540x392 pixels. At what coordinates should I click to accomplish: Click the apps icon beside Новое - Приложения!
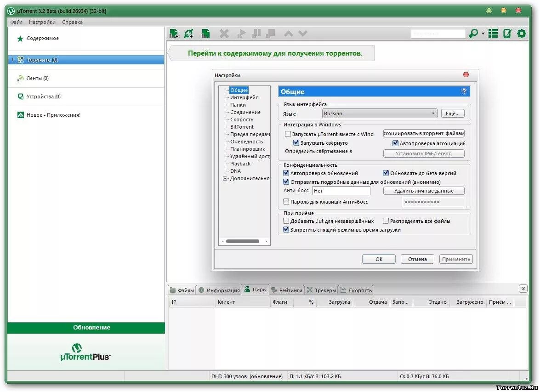point(20,115)
